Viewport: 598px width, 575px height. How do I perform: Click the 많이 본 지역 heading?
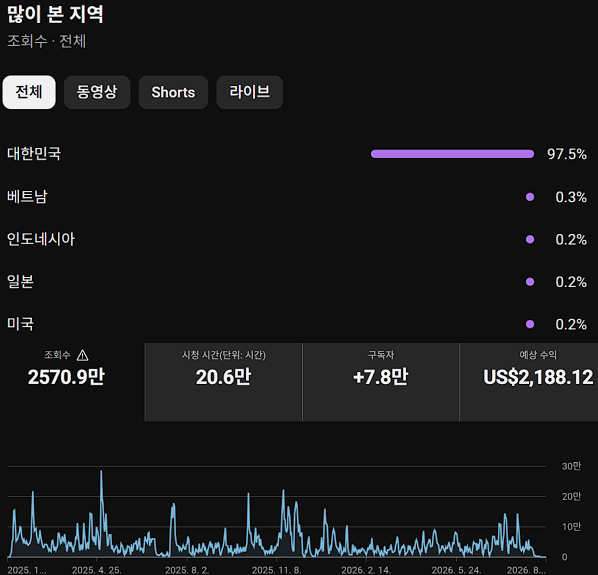pos(55,14)
